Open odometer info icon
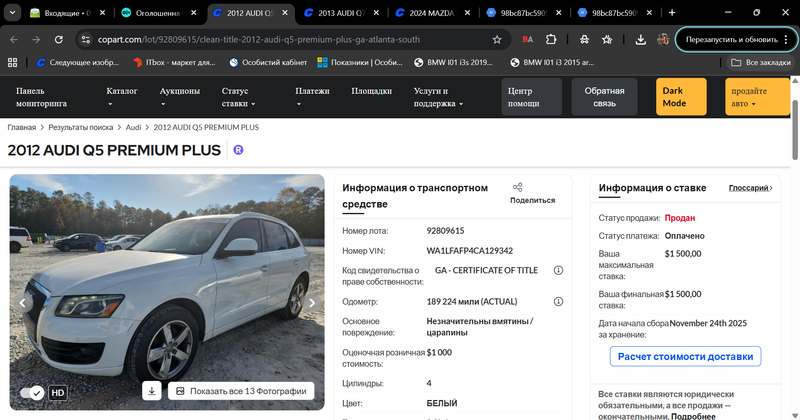 coord(559,302)
